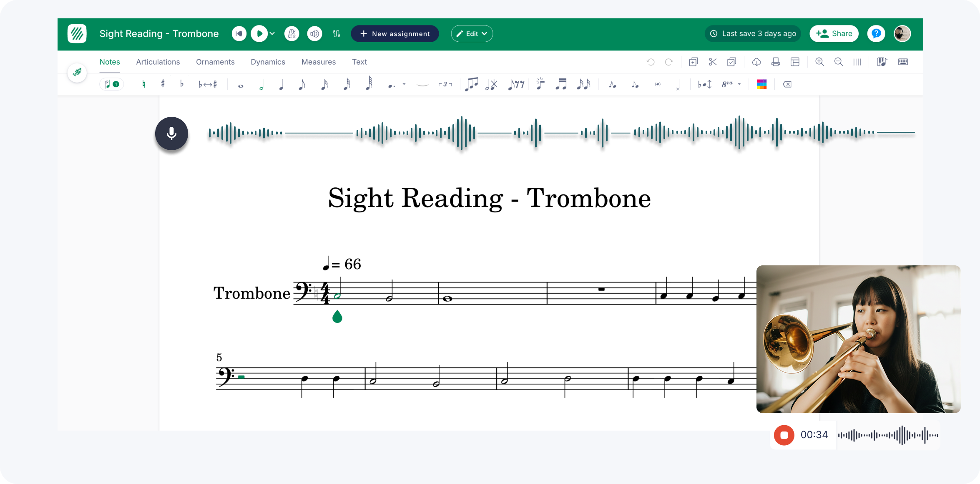Open the note color palette swatch
This screenshot has height=484, width=980.
tap(761, 84)
